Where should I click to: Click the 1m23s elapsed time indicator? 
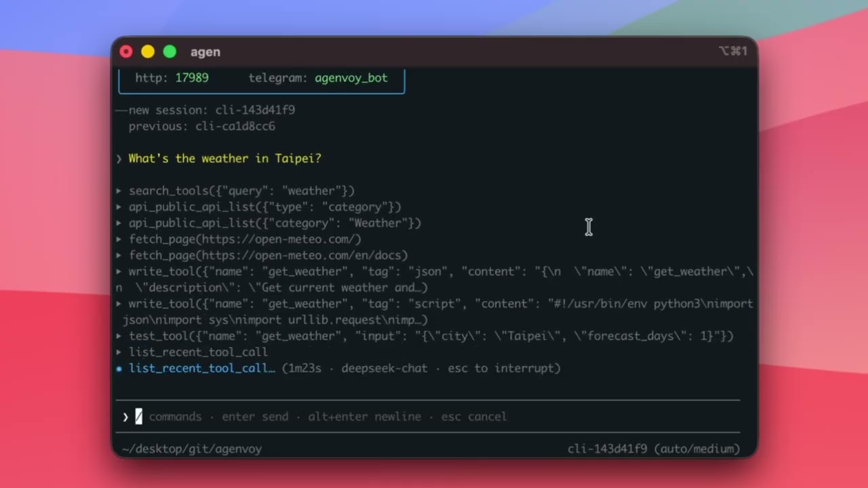point(304,368)
